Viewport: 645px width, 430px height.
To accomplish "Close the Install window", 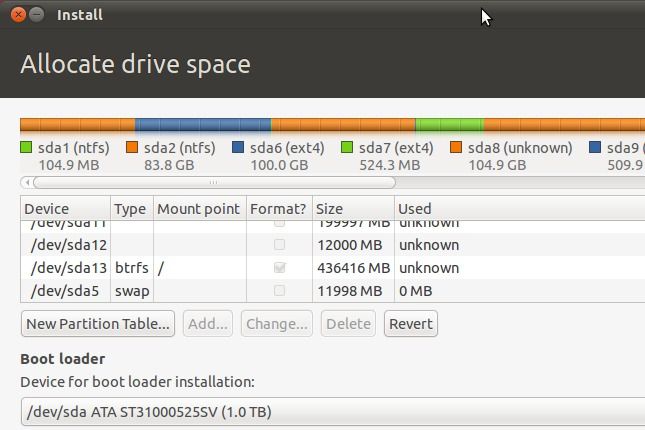I will tap(18, 15).
